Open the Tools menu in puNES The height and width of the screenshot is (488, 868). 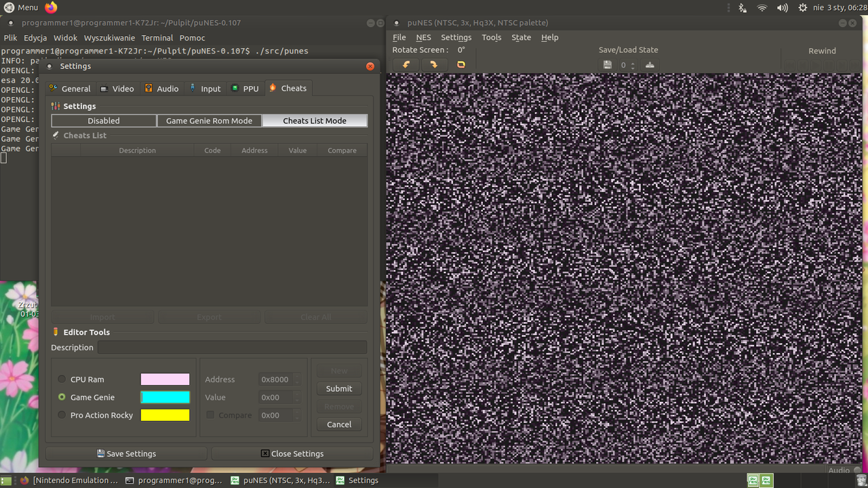pyautogui.click(x=492, y=37)
